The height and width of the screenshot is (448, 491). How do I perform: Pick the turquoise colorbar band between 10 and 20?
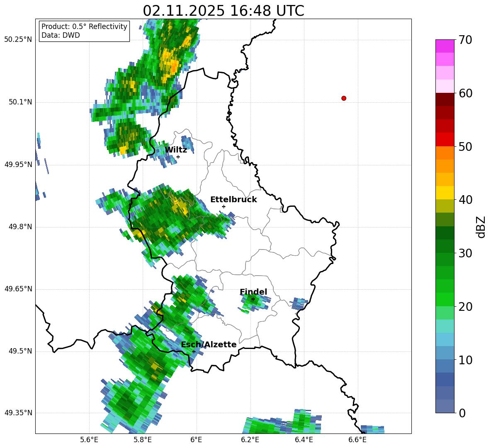[x=445, y=326]
